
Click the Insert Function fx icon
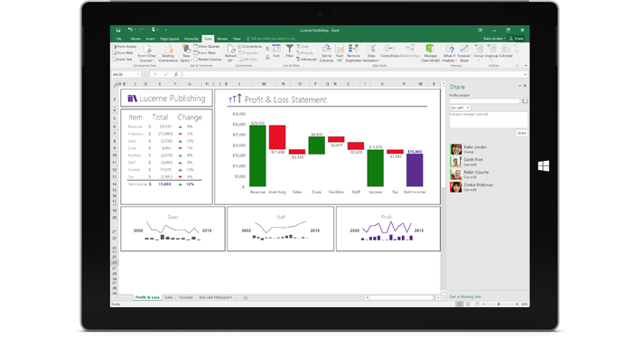(x=176, y=74)
